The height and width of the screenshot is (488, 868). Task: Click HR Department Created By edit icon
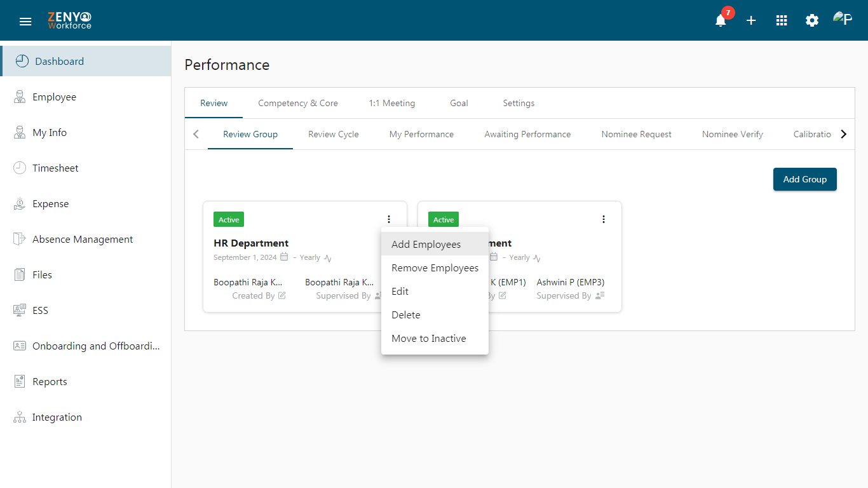click(281, 295)
